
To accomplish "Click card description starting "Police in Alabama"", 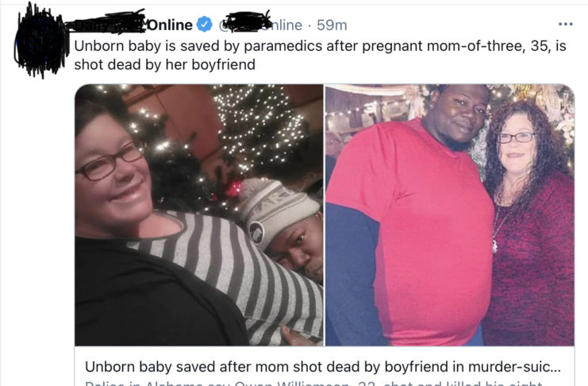I will pyautogui.click(x=313, y=383).
